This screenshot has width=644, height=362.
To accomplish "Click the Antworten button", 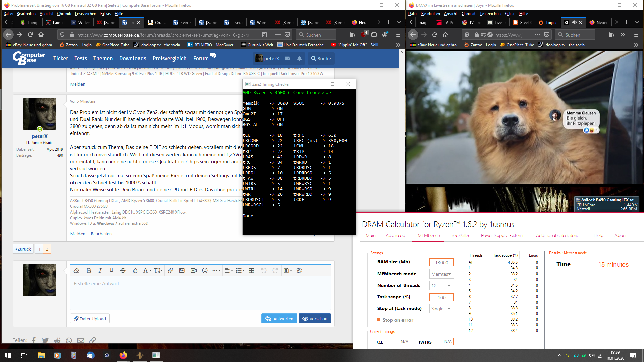I will point(279,319).
